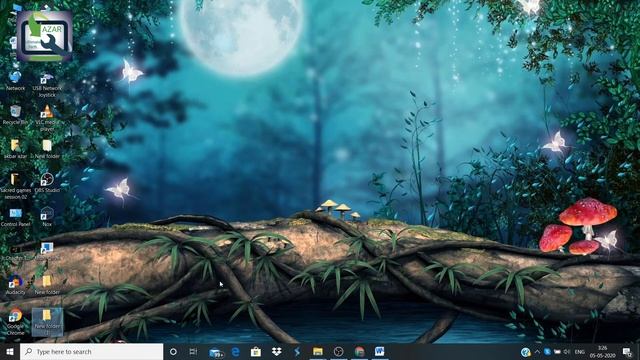Show hidden system tray icons
This screenshot has width=640, height=360.
click(537, 352)
